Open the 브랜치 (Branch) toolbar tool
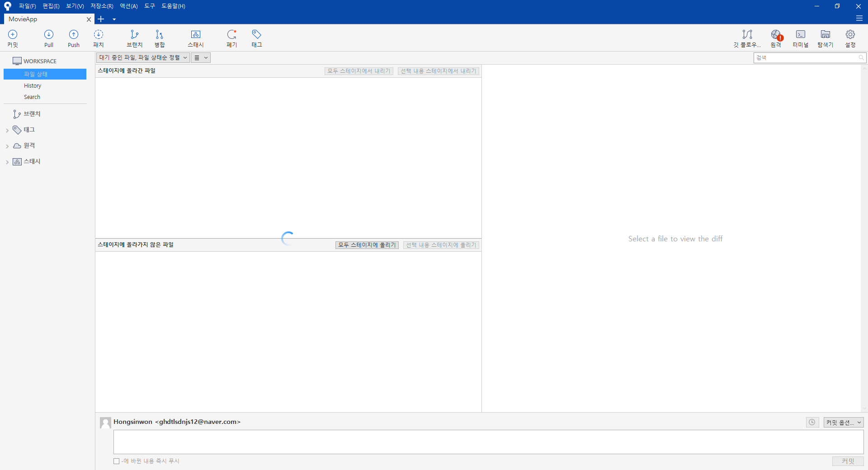Image resolution: width=868 pixels, height=470 pixels. pos(135,38)
